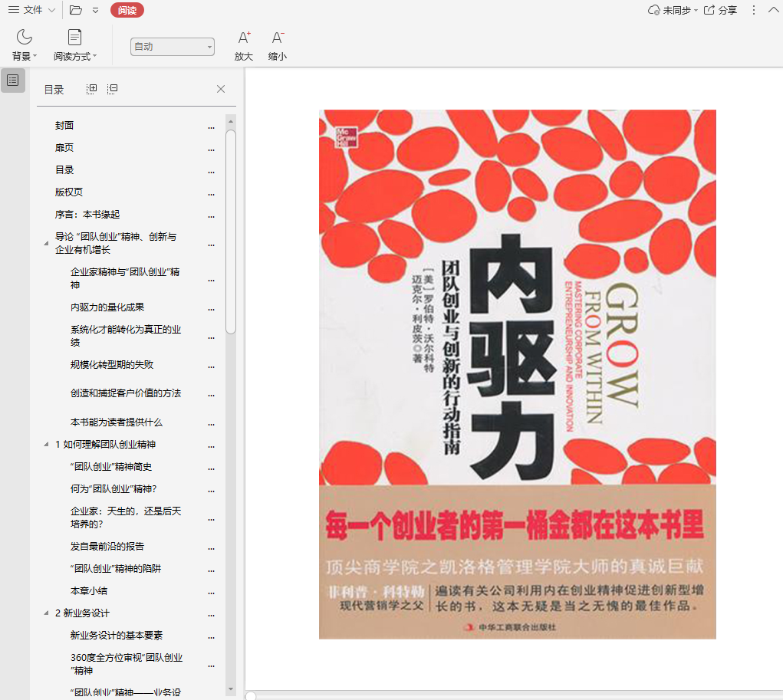Click ellipsis beside 版权页 entry
This screenshot has height=700, width=783.
[211, 194]
